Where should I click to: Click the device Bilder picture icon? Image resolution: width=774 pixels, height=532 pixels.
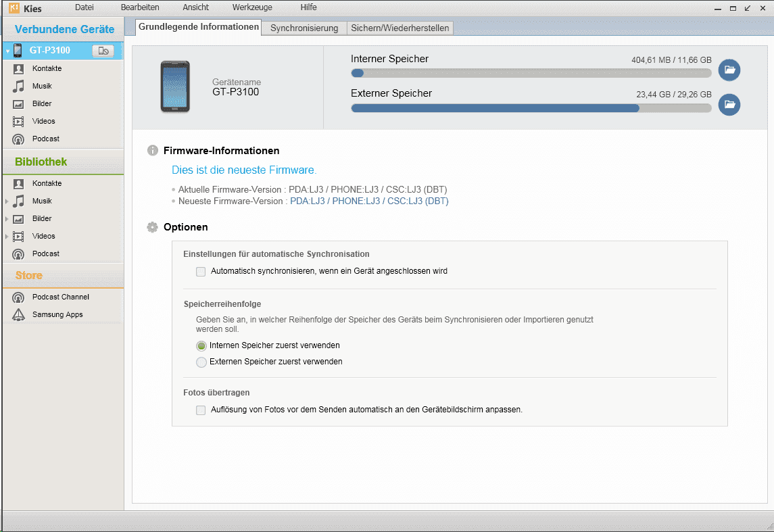18,104
